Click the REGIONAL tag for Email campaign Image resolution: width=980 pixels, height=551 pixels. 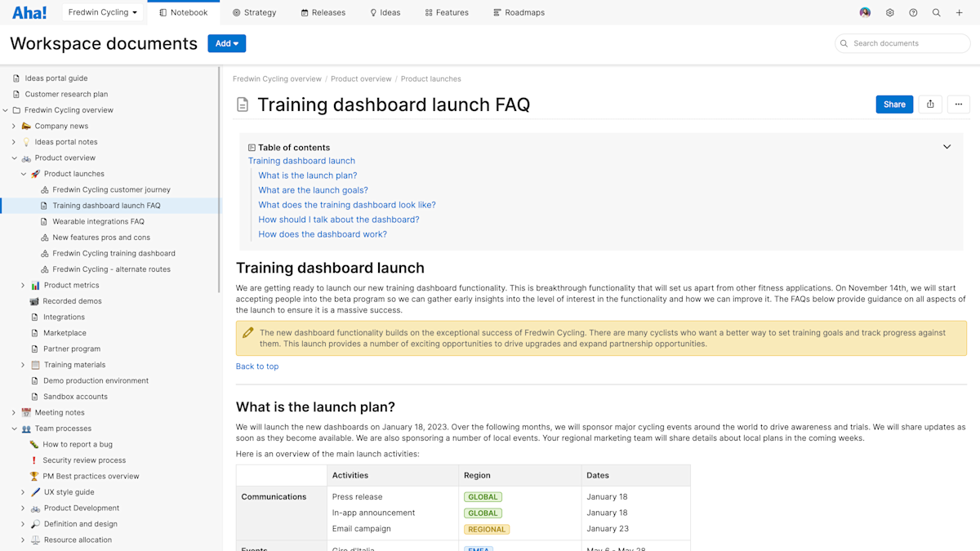pos(487,529)
